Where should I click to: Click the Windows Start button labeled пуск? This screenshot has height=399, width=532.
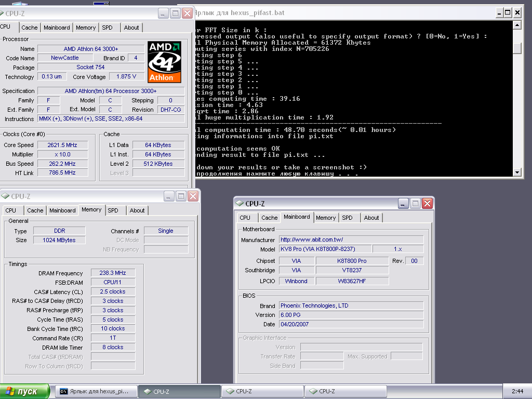[x=25, y=391]
